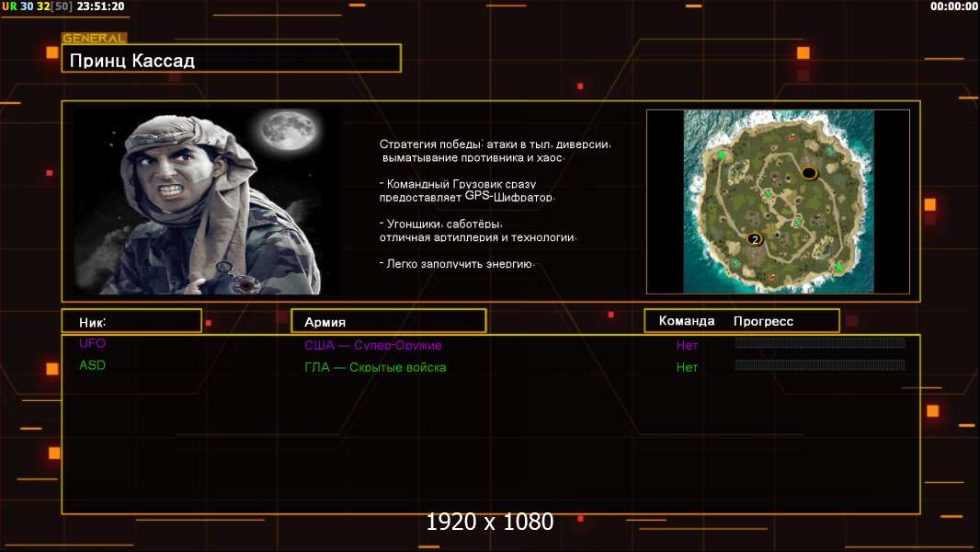This screenshot has width=980, height=552.
Task: Click the Прогресс column header
Action: [x=763, y=321]
